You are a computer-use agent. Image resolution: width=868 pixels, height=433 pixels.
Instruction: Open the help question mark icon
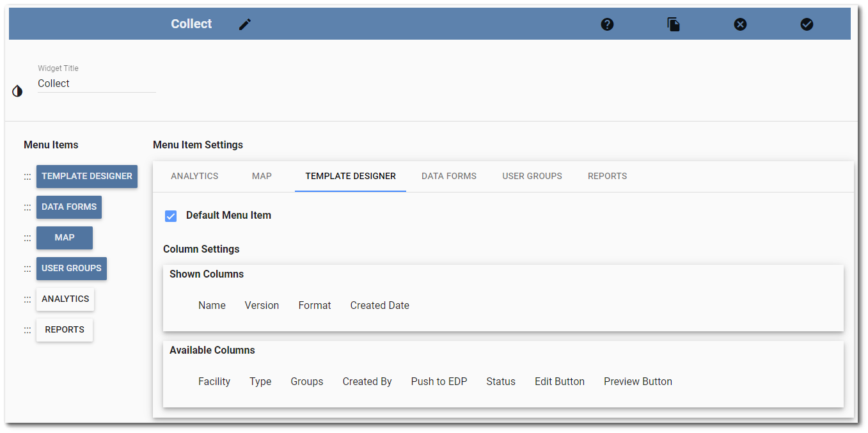(606, 24)
